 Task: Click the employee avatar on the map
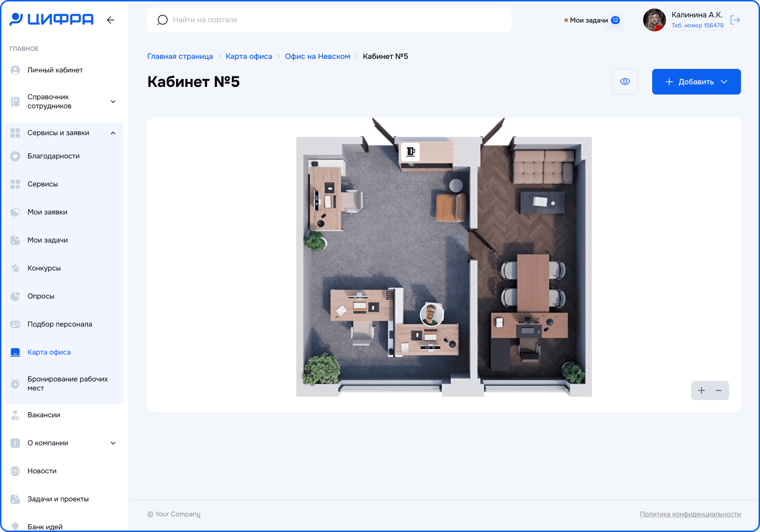point(431,314)
